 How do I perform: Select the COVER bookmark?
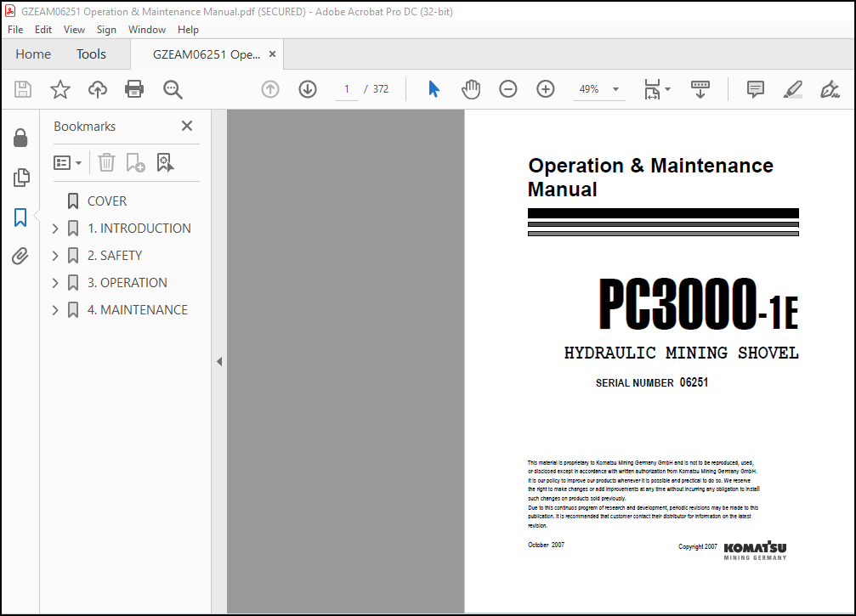click(x=107, y=201)
